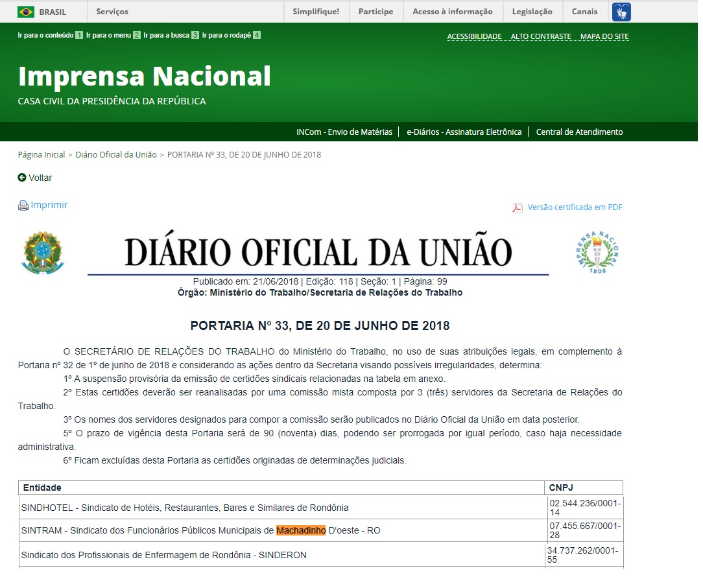Viewport: 703px width, 588px height.
Task: Open the VLibras accessibility icon
Action: [x=621, y=12]
